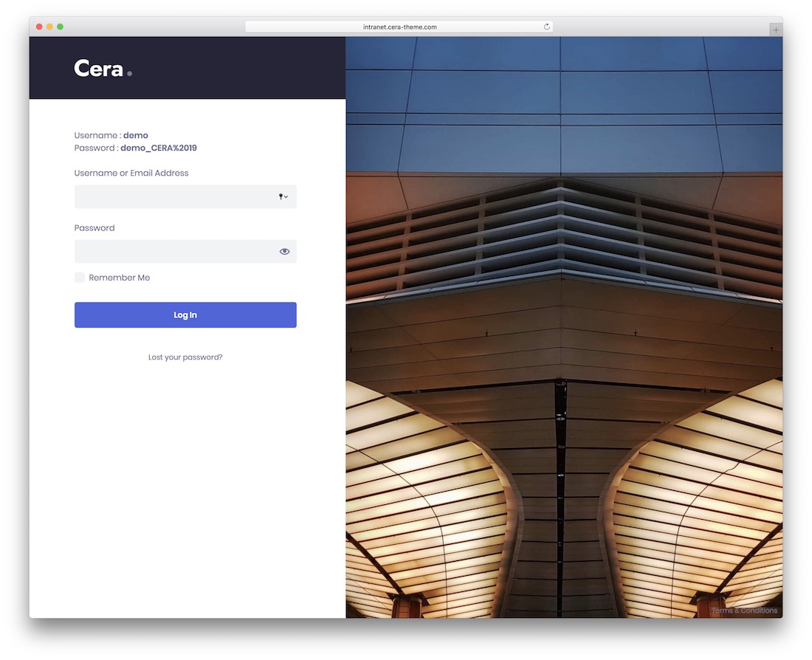The width and height of the screenshot is (812, 660).
Task: Open the Lost your password link
Action: [185, 357]
